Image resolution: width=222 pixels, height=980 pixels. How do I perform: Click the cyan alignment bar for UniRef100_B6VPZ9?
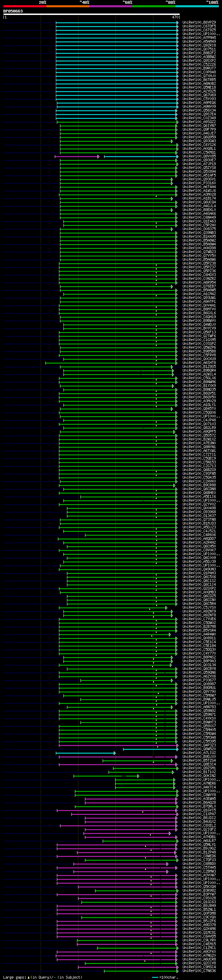click(117, 23)
